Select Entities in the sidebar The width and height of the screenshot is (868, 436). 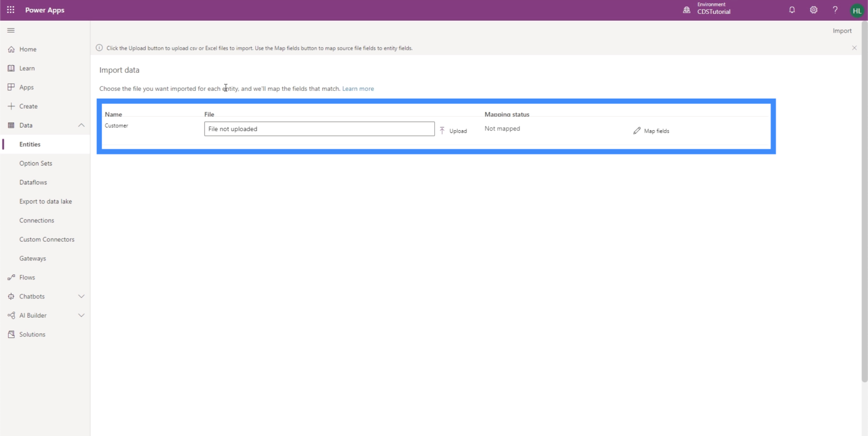pyautogui.click(x=30, y=145)
